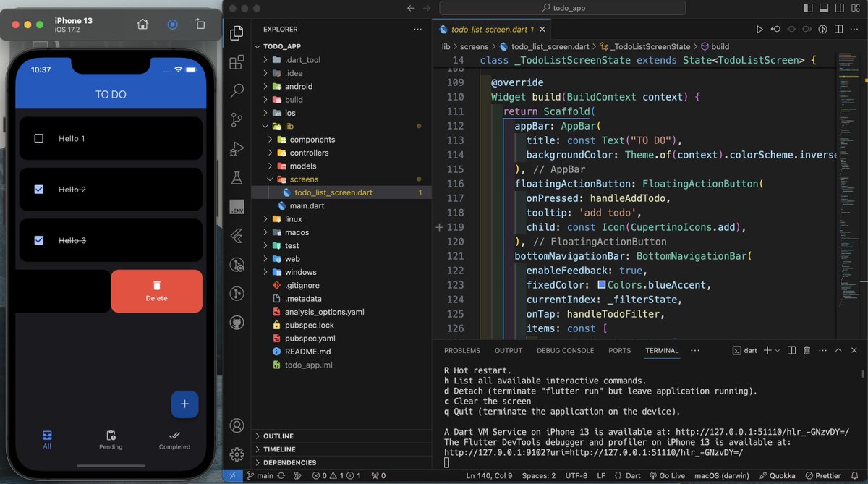Toggle bottom Panel visibility in title bar
The width and height of the screenshot is (868, 484).
(x=823, y=8)
